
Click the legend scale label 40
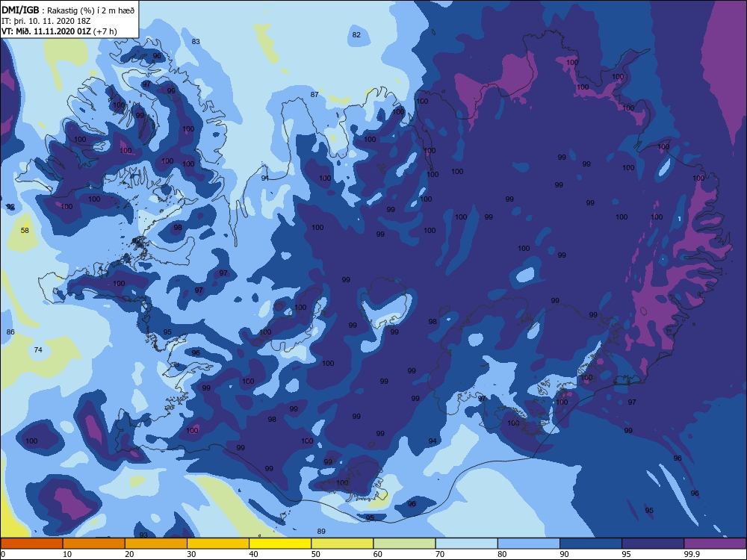[253, 554]
